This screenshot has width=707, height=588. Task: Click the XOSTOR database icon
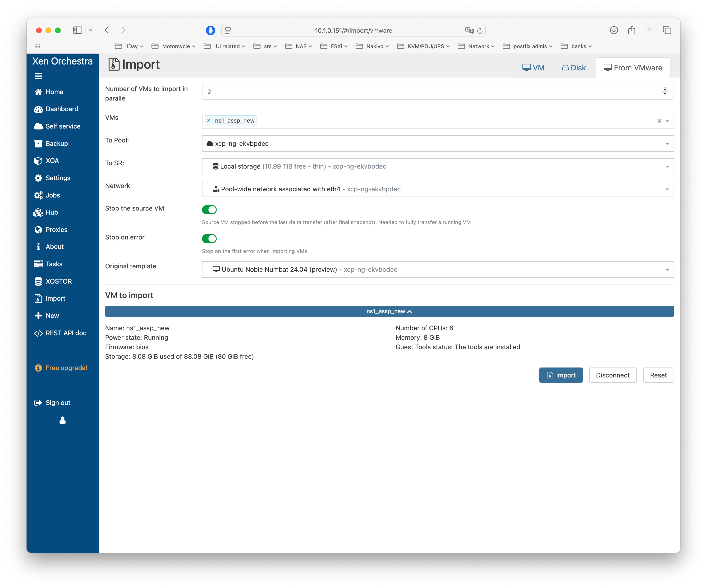click(x=38, y=281)
